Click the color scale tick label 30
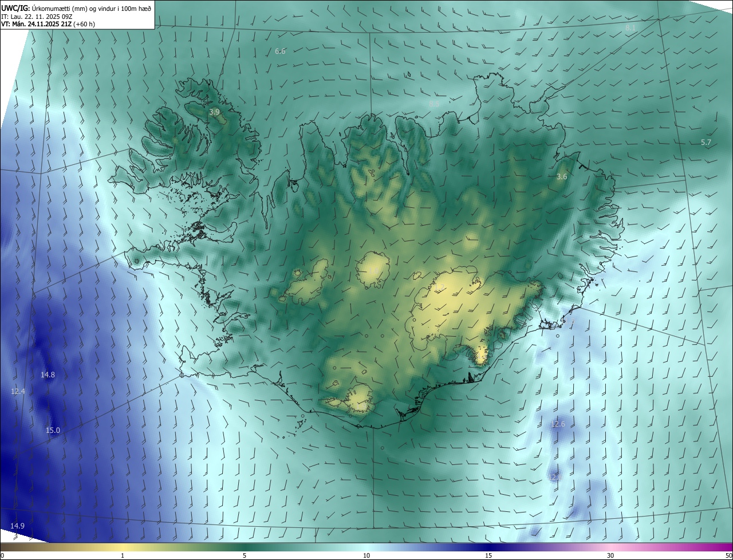733x560 pixels. click(610, 556)
